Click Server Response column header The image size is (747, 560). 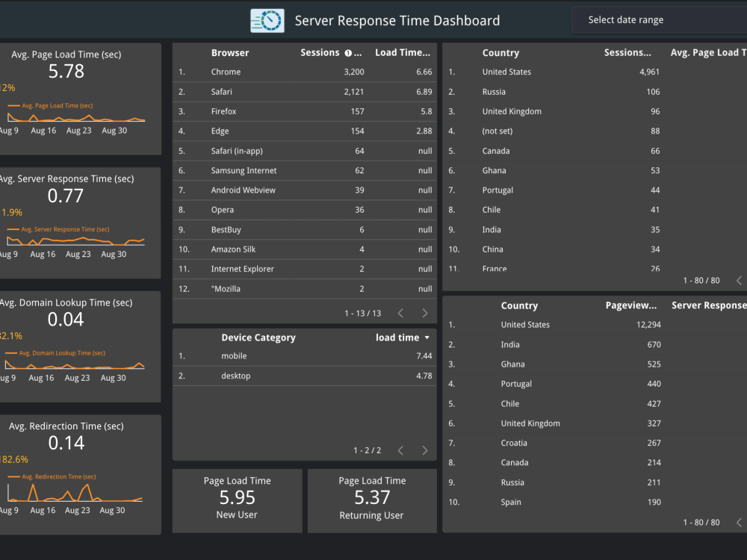709,305
